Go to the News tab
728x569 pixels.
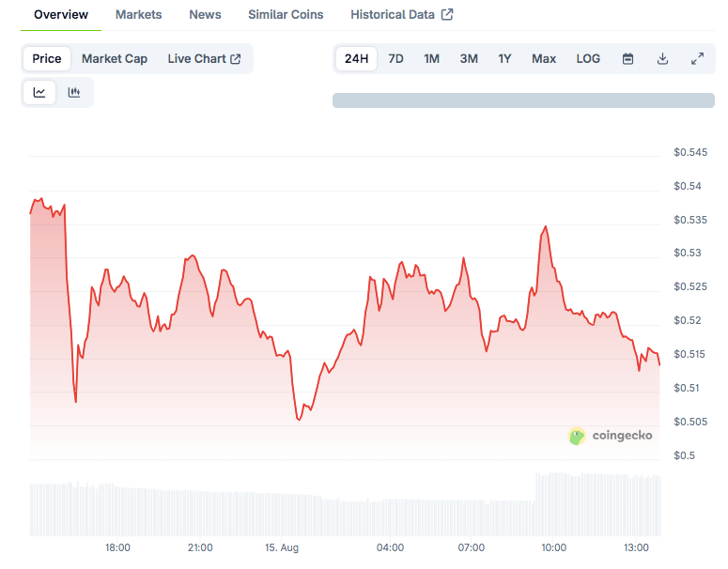click(x=205, y=14)
